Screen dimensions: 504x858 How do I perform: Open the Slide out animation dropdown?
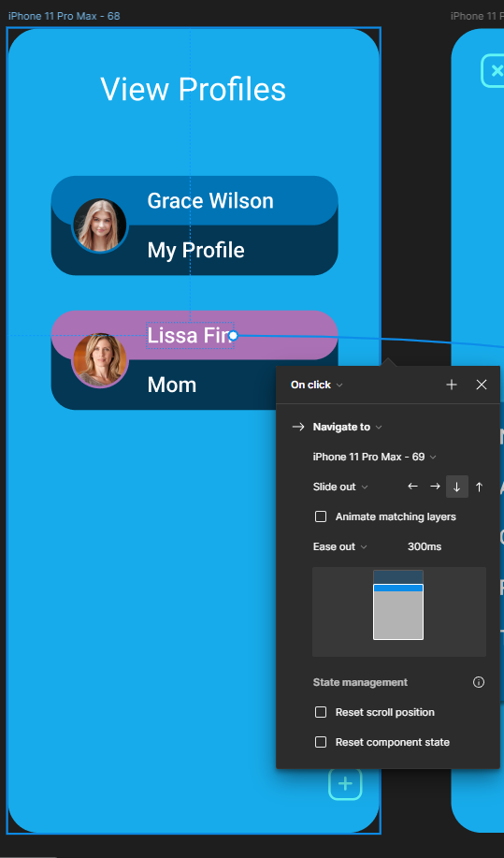coord(340,487)
